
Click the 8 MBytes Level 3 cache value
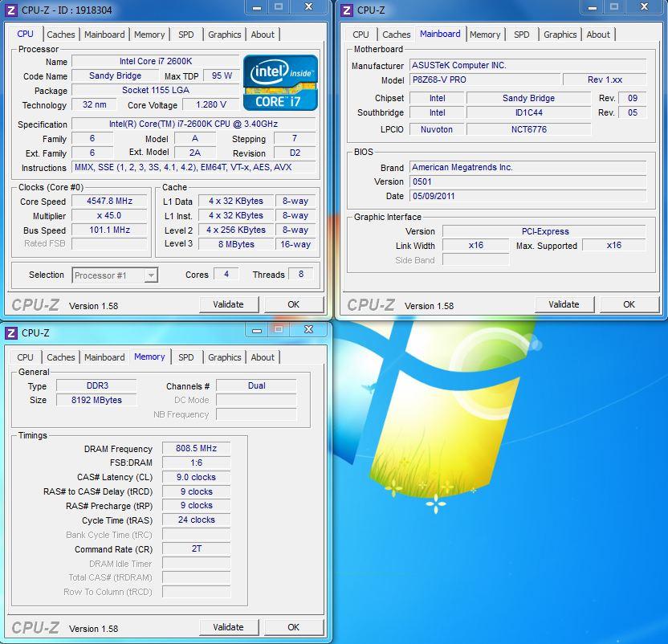[x=236, y=244]
